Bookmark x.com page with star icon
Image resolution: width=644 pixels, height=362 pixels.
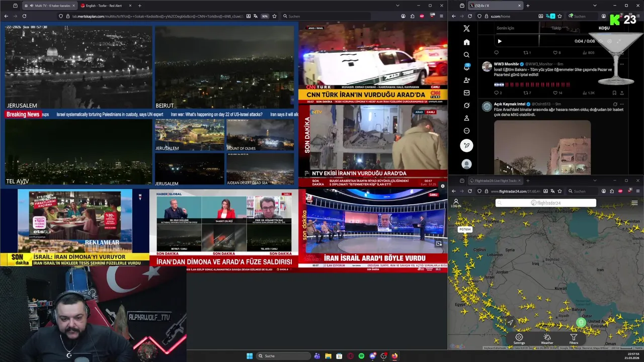pyautogui.click(x=559, y=16)
